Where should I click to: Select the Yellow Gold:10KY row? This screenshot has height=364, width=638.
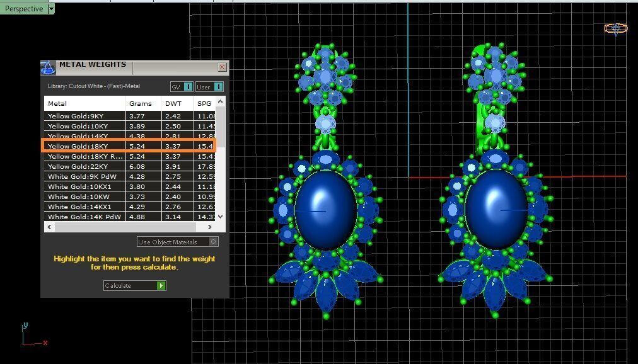130,126
